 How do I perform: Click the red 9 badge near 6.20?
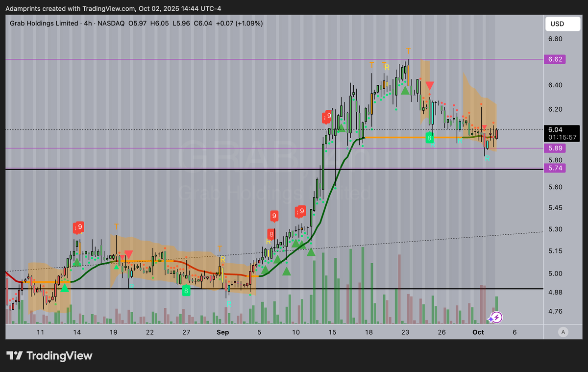tap(328, 116)
